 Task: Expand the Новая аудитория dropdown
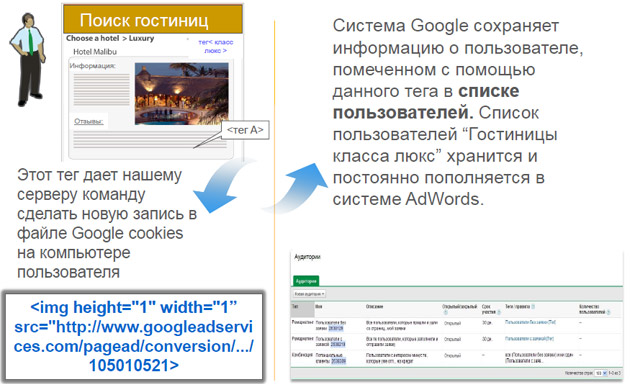point(309,294)
